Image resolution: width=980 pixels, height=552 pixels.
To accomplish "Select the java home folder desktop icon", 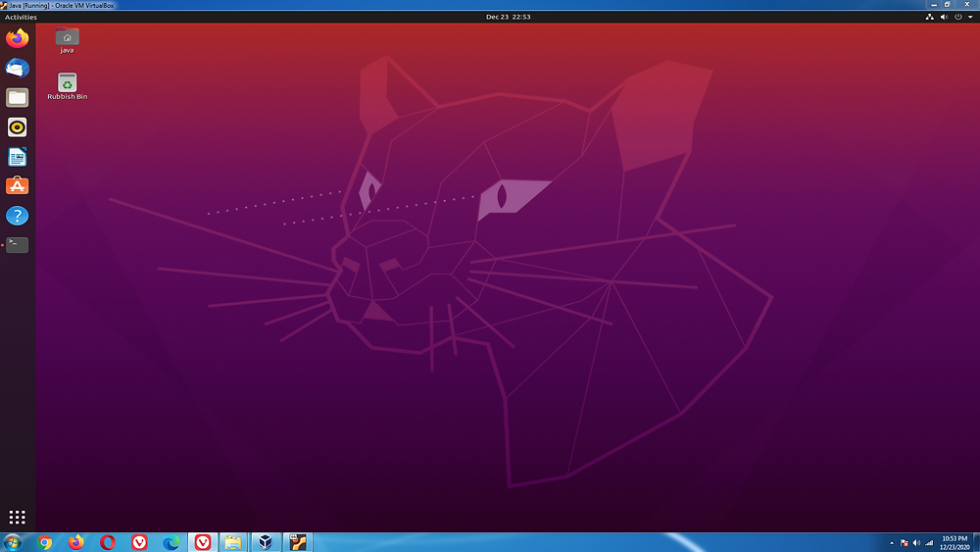I will [67, 40].
